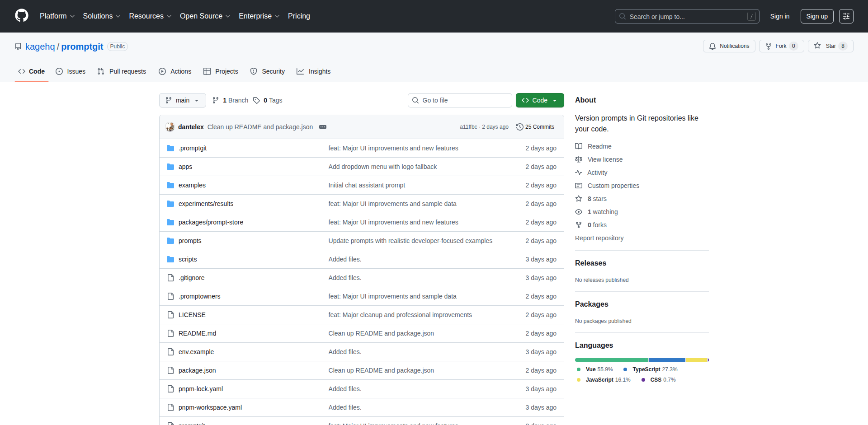Switch to the Security tab

click(x=268, y=71)
